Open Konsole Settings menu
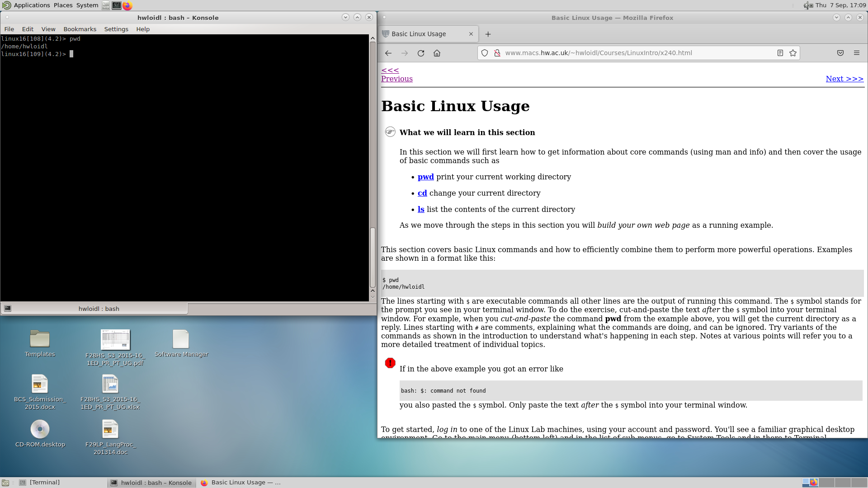Image resolution: width=868 pixels, height=488 pixels. coord(116,29)
